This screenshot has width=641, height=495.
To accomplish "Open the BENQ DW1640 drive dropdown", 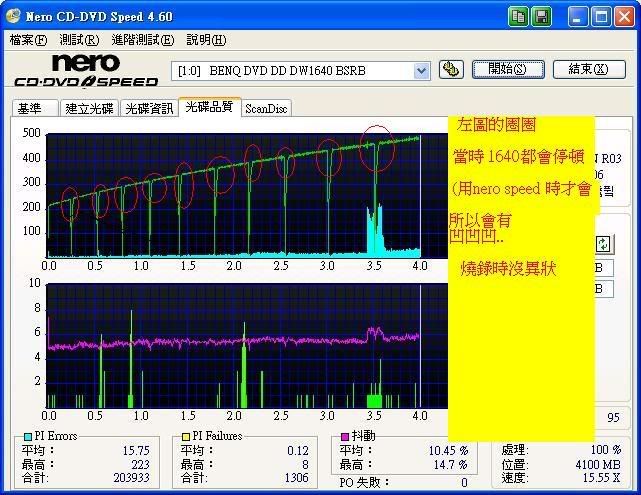I will pos(421,70).
